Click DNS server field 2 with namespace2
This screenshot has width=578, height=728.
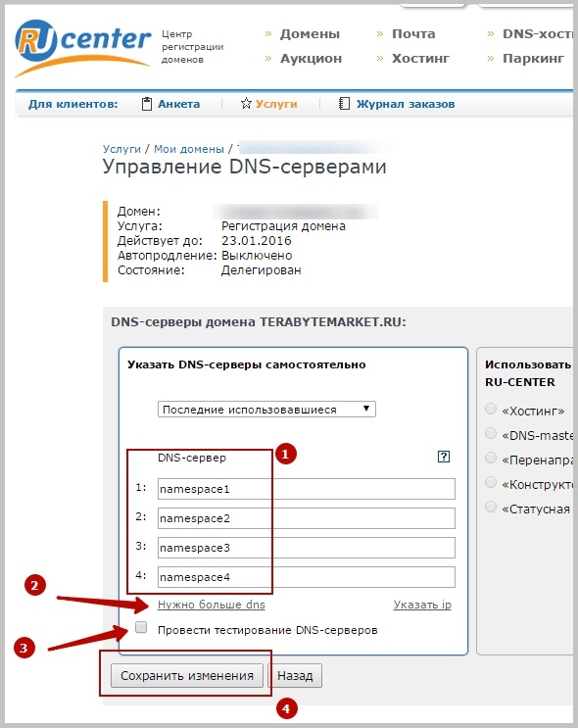(x=307, y=518)
